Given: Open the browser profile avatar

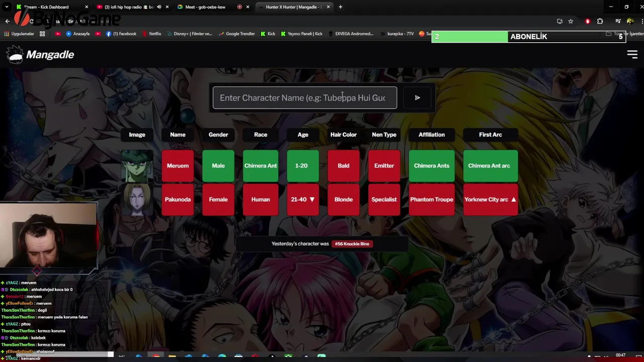Looking at the screenshot, I should [630, 21].
